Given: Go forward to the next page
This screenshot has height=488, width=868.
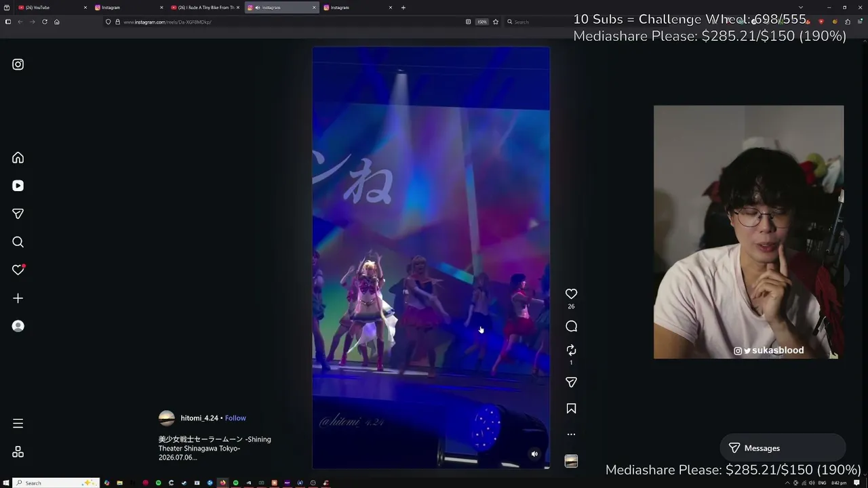Looking at the screenshot, I should [32, 22].
